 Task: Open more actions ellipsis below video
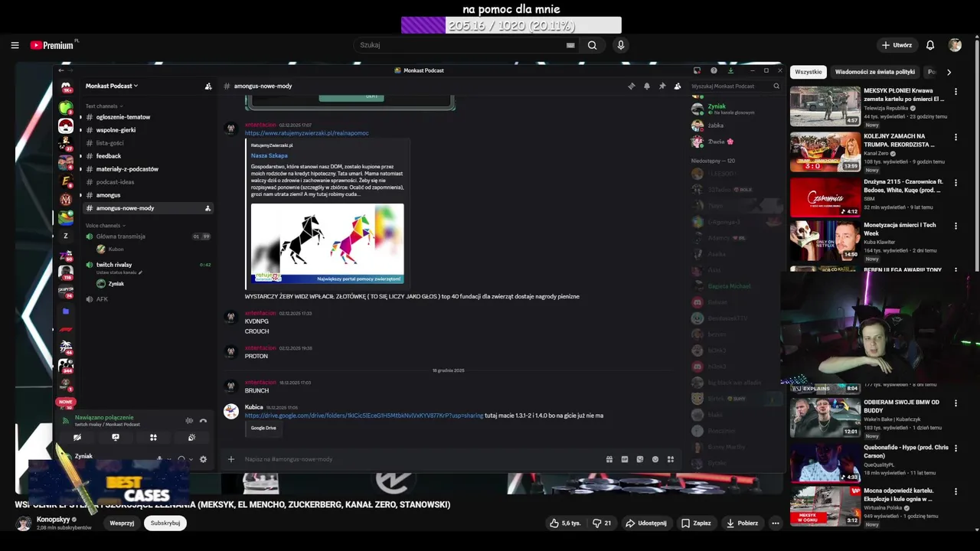tap(776, 523)
